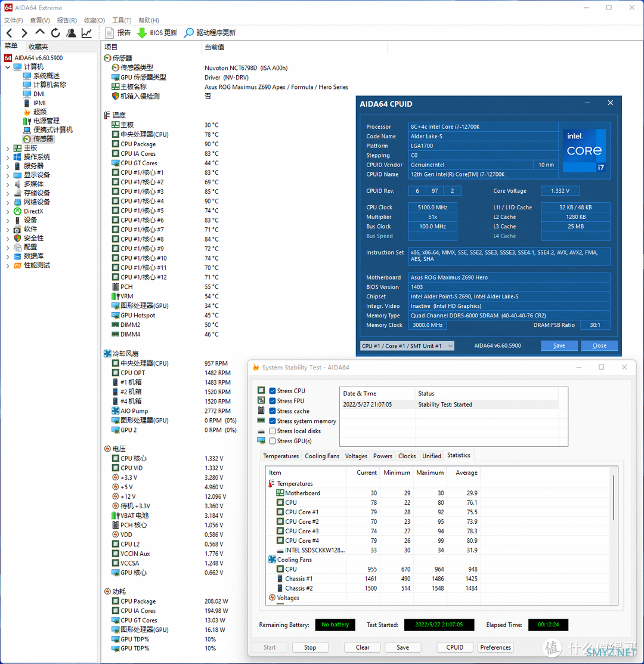Stop the system stability test
Viewport: 644px width, 664px height.
click(x=310, y=647)
